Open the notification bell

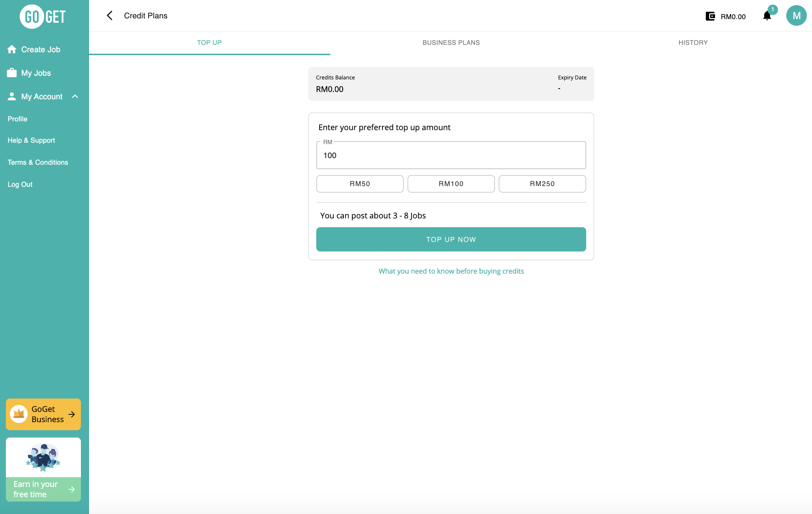coord(767,16)
